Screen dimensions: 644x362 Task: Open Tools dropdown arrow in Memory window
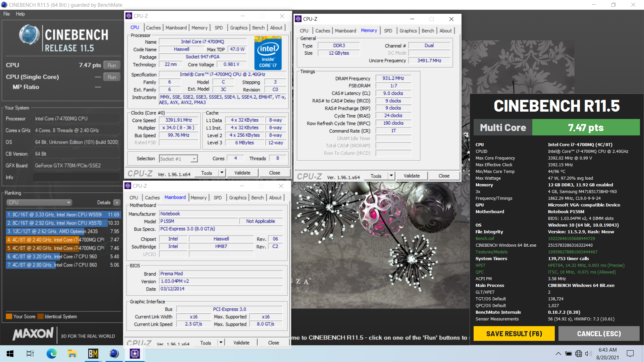(391, 176)
